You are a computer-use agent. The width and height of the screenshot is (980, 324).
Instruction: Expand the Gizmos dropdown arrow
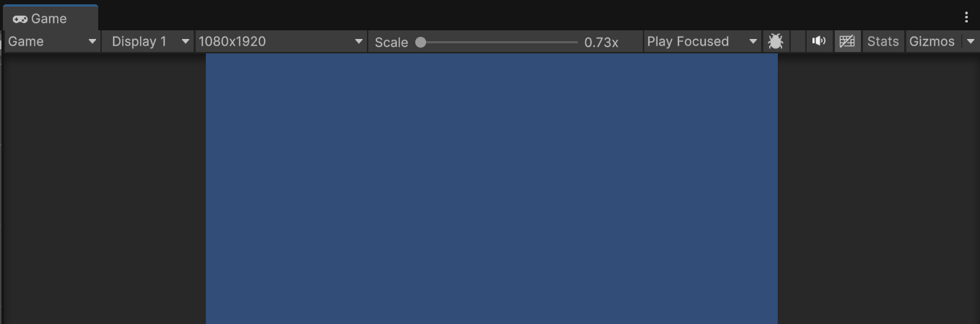pos(970,41)
